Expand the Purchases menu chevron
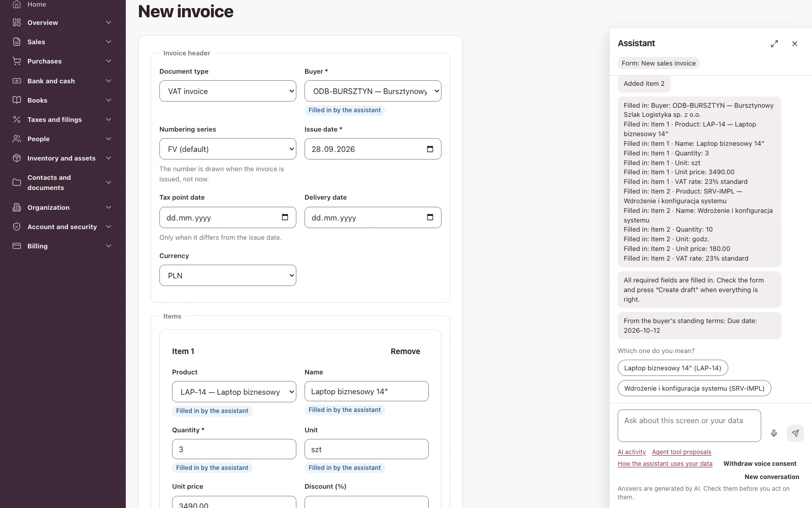This screenshot has width=812, height=508. click(109, 61)
